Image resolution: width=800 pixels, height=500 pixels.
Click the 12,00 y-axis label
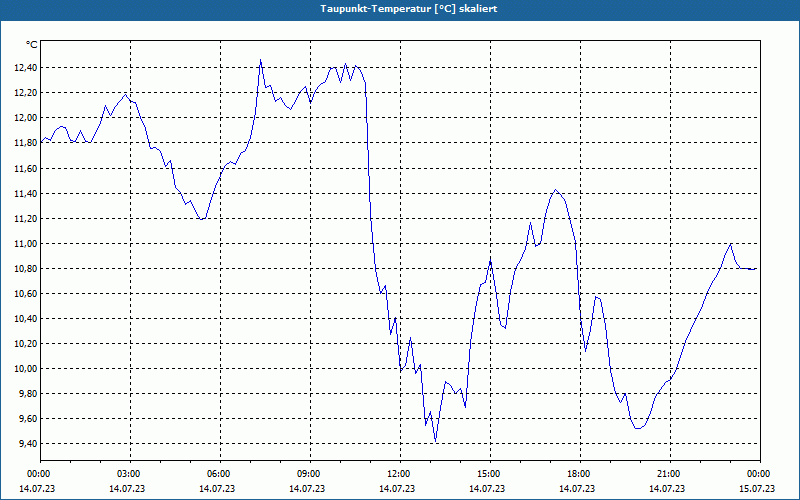pyautogui.click(x=27, y=118)
